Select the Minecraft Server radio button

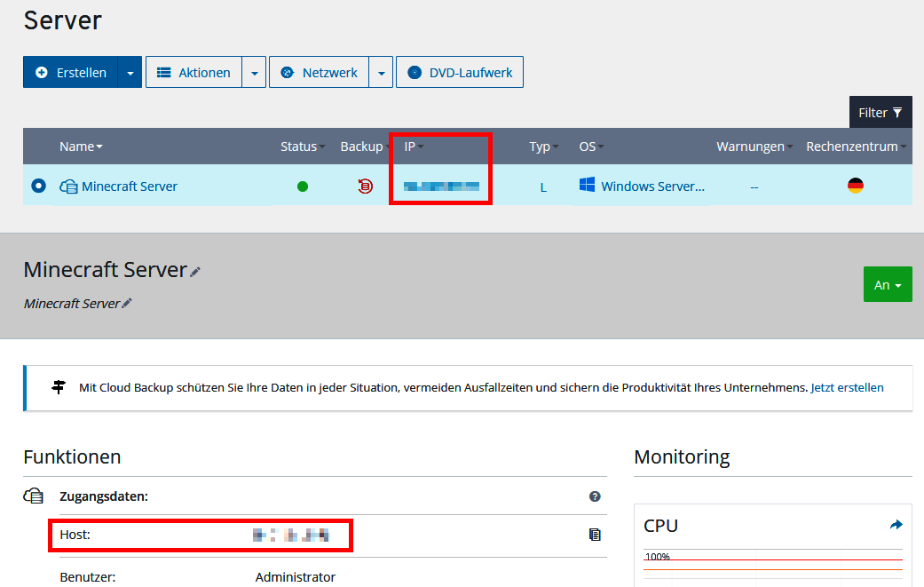(x=38, y=186)
